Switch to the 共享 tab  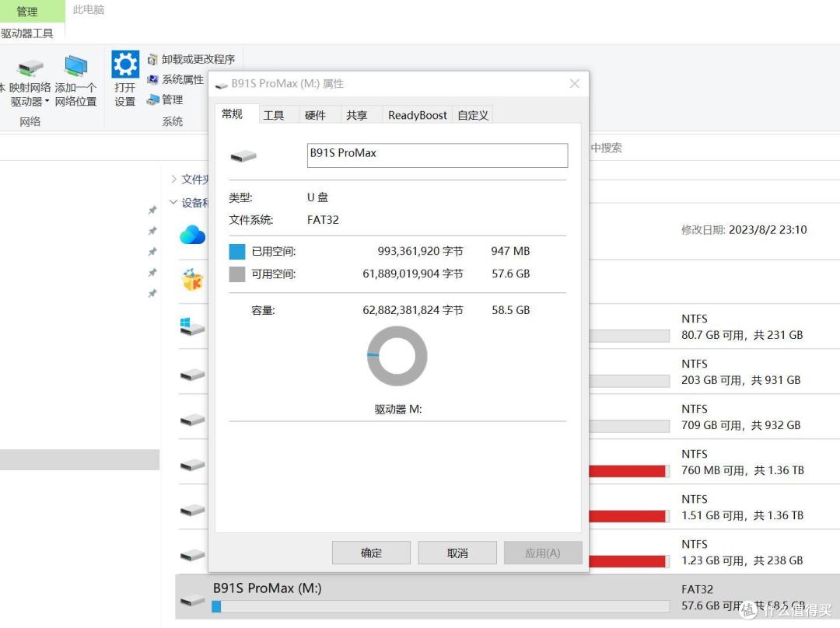point(356,115)
